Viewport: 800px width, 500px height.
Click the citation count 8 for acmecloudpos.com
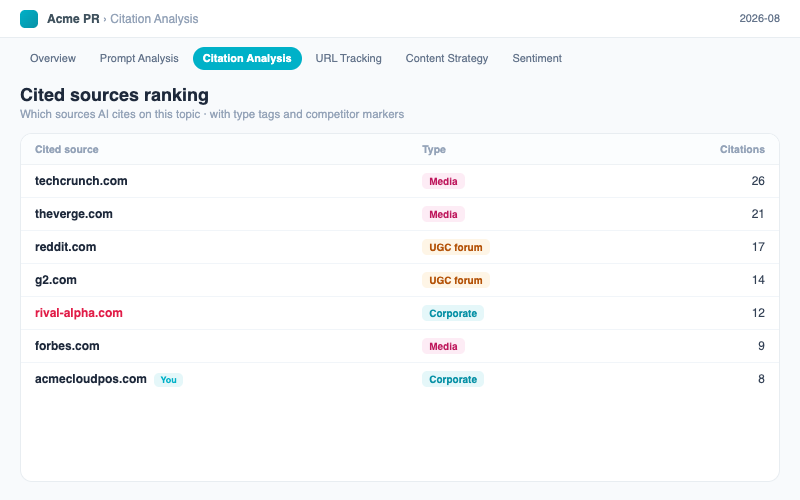click(761, 379)
